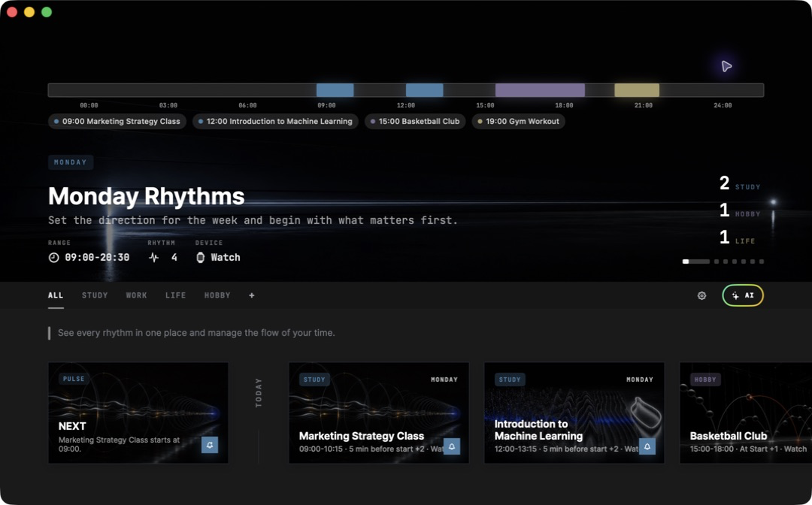The height and width of the screenshot is (505, 812).
Task: Click the clock icon beside 09:00-20:30
Action: (54, 257)
